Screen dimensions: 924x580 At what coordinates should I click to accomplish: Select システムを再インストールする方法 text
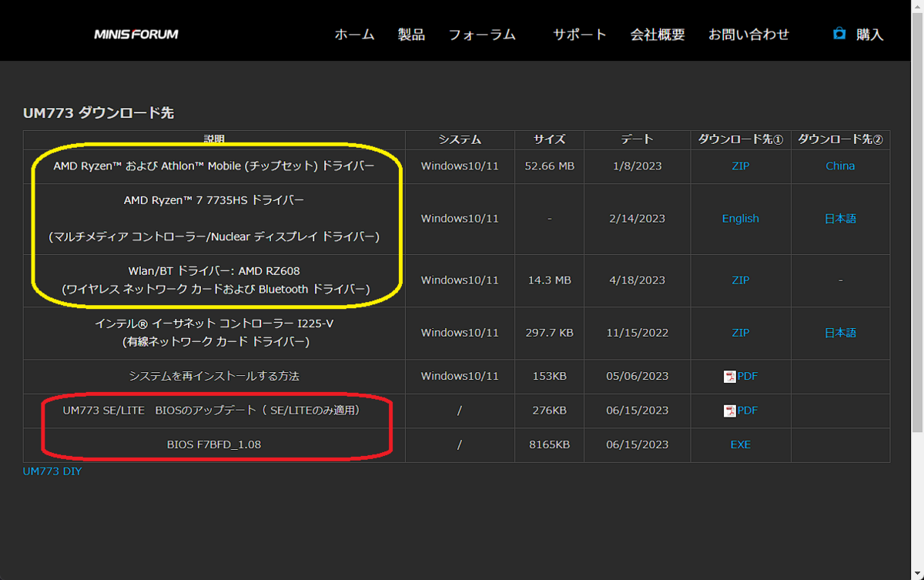tap(214, 376)
